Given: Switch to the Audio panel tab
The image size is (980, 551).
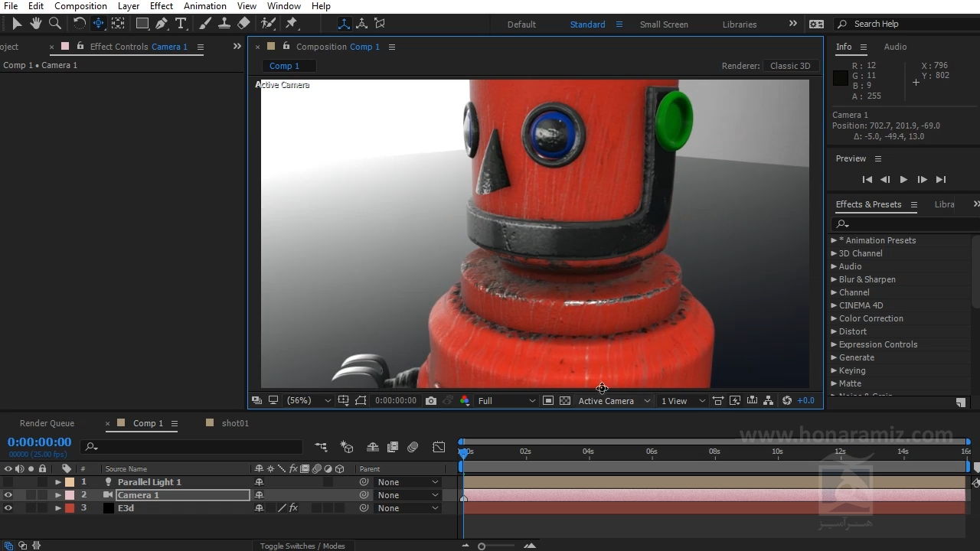Looking at the screenshot, I should [895, 47].
